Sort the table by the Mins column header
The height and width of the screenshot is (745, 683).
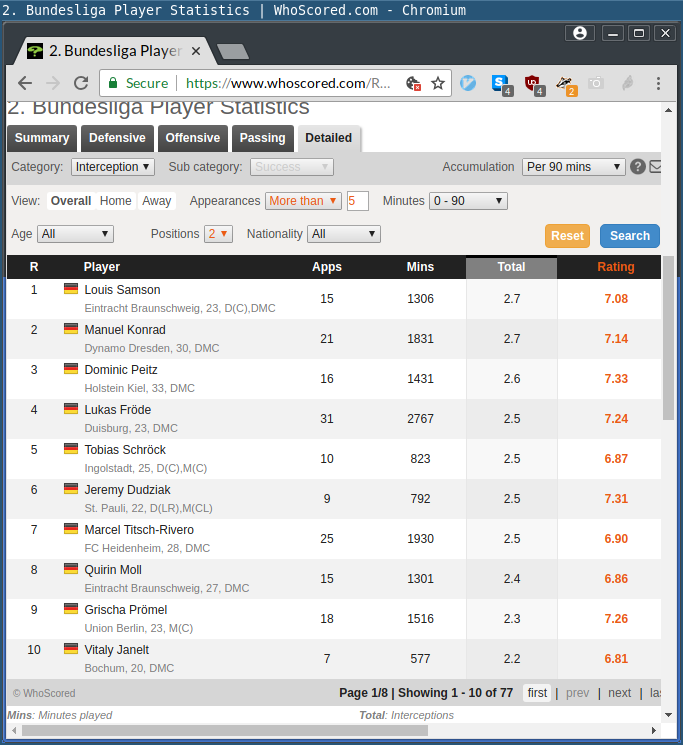pyautogui.click(x=420, y=267)
